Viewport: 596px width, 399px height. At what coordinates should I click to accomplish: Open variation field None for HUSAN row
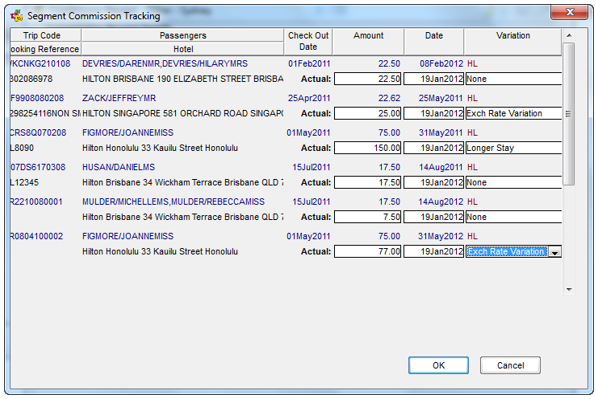click(514, 182)
